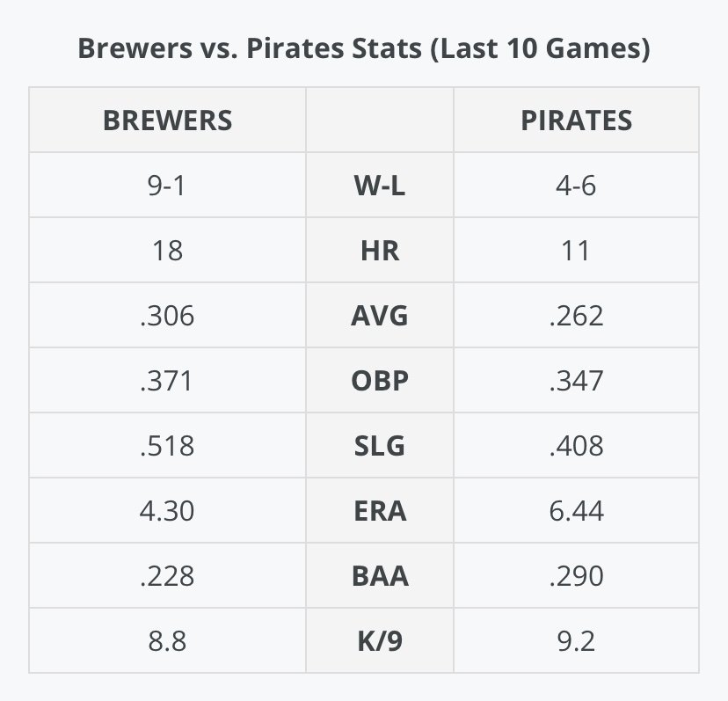Screen dimensions: 728x701
Task: Click the W-L row label
Action: (x=379, y=186)
